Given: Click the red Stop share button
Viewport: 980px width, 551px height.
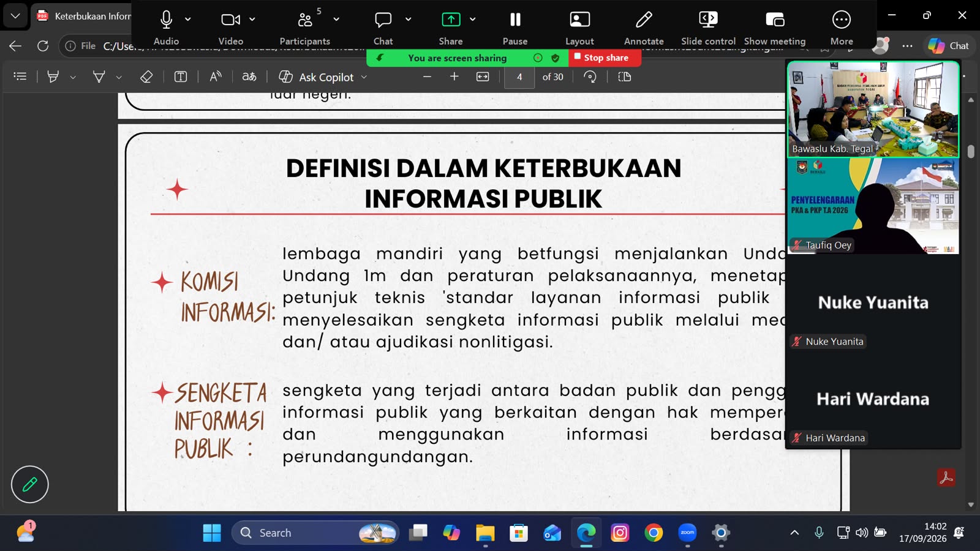Looking at the screenshot, I should tap(605, 58).
